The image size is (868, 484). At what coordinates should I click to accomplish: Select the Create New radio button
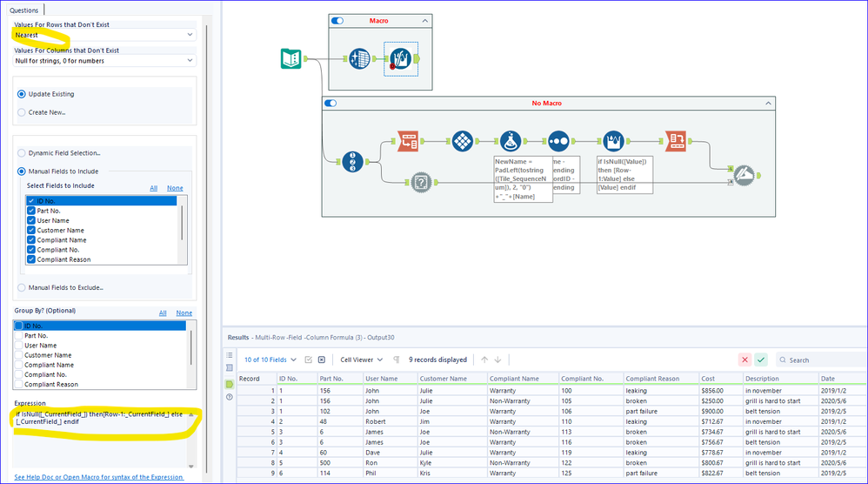click(22, 112)
